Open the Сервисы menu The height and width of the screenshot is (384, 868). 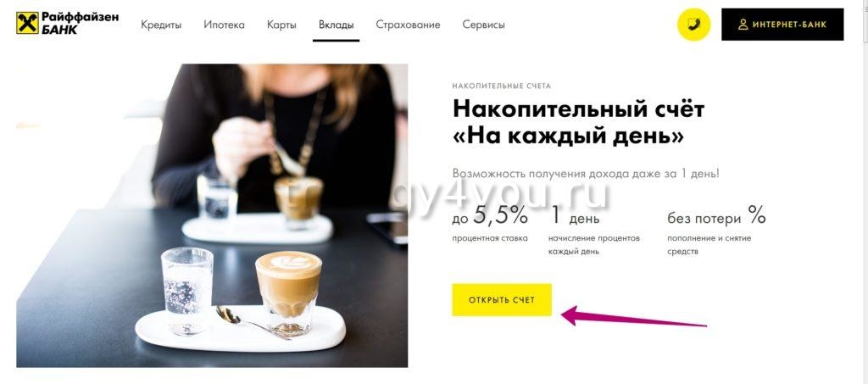[x=484, y=25]
